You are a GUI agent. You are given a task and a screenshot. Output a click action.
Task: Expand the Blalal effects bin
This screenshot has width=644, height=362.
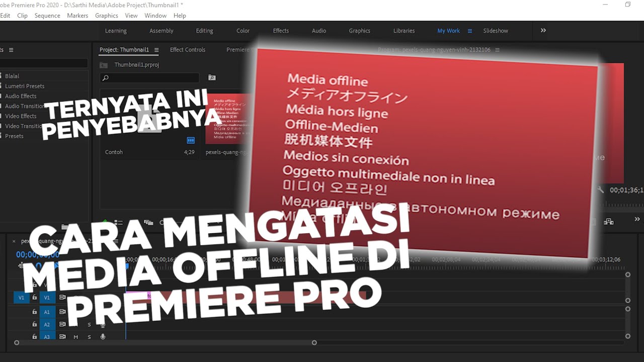click(x=12, y=76)
